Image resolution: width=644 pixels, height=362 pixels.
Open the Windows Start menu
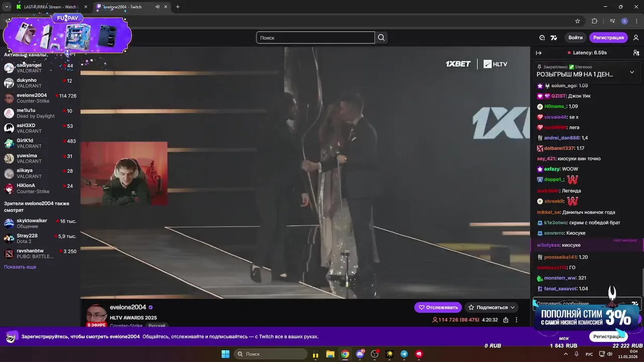[225, 354]
